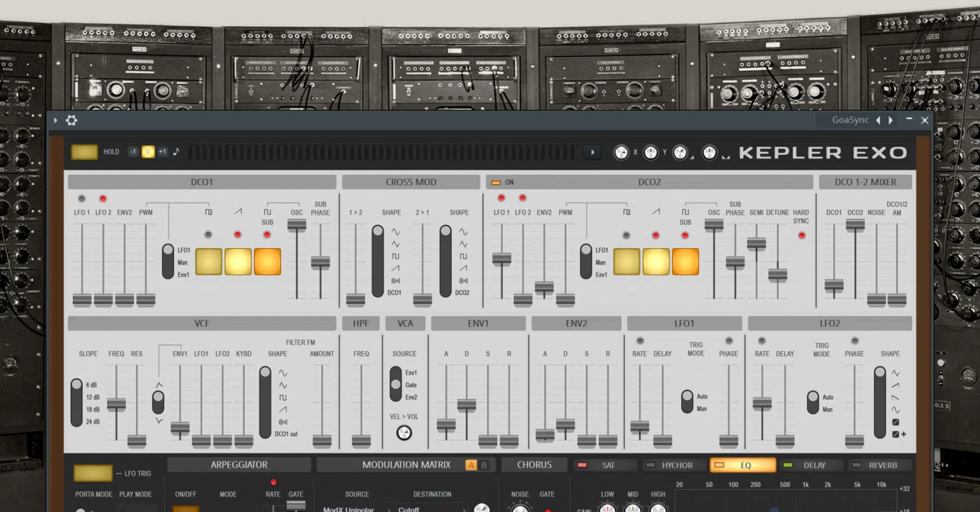
Task: Select modulation matrix page B
Action: coord(484,465)
